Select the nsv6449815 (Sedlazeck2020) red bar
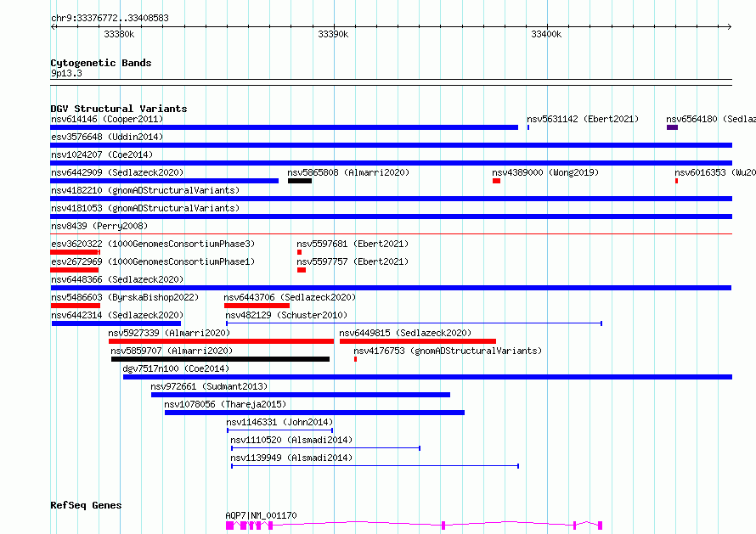The height and width of the screenshot is (534, 756). [418, 341]
